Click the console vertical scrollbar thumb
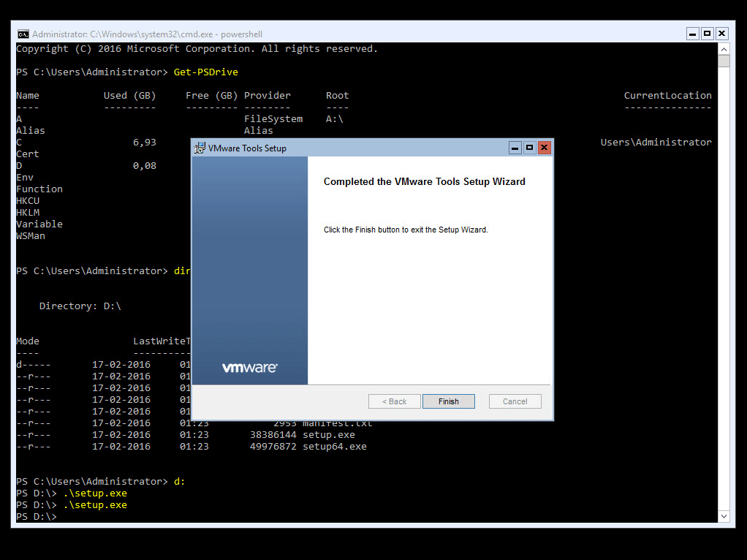 [x=724, y=61]
